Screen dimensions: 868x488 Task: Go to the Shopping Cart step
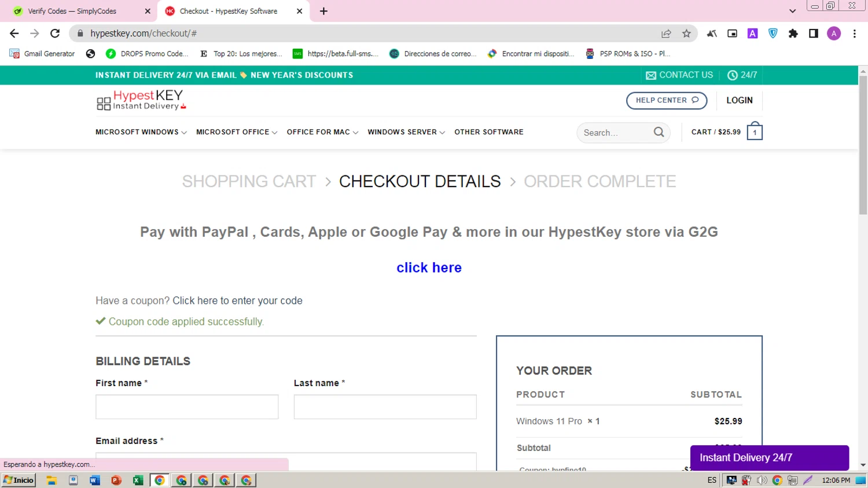(249, 181)
